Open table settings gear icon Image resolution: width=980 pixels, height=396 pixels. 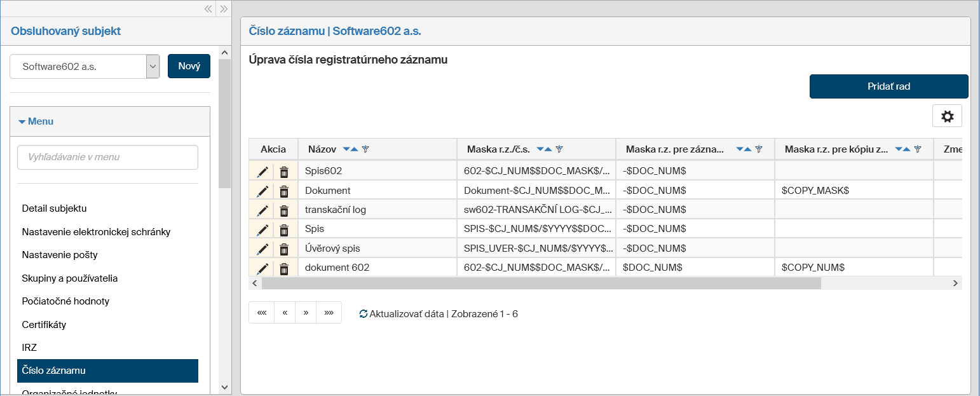point(947,116)
